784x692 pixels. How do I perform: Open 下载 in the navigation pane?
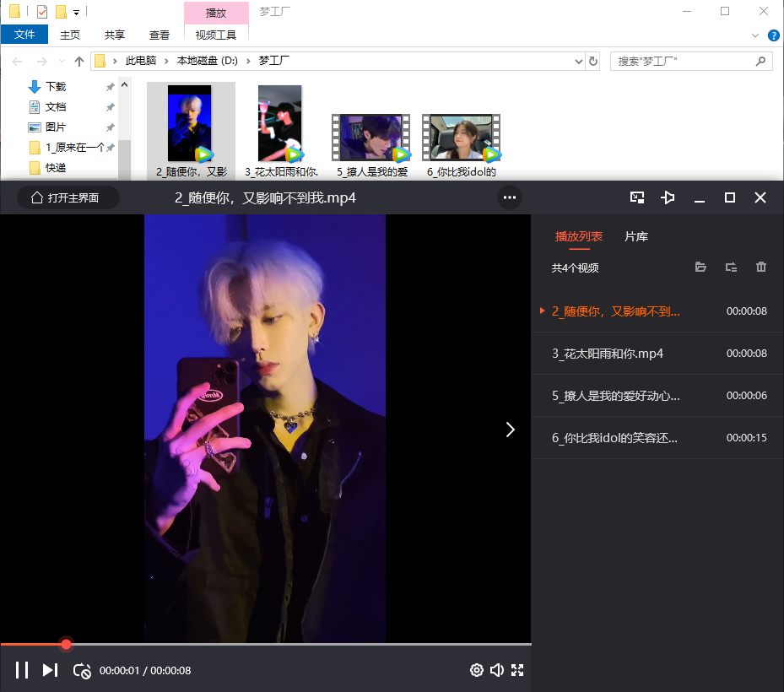pos(56,86)
